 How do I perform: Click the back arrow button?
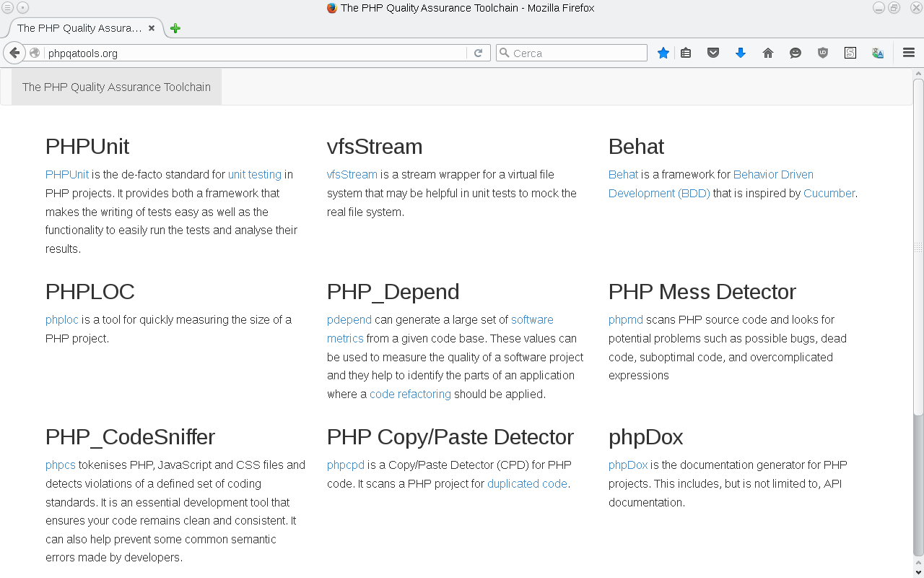(x=14, y=53)
